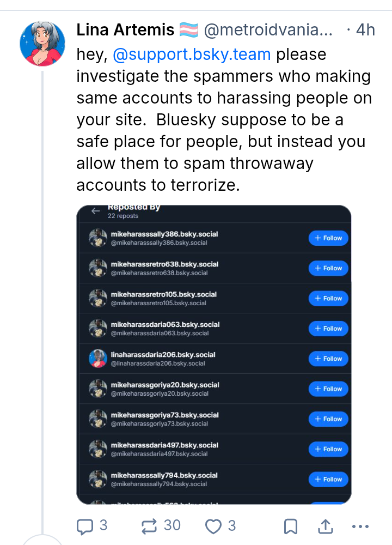Click the @metroidvania handle text
Screen dimensions: 392x545
pyautogui.click(x=268, y=30)
